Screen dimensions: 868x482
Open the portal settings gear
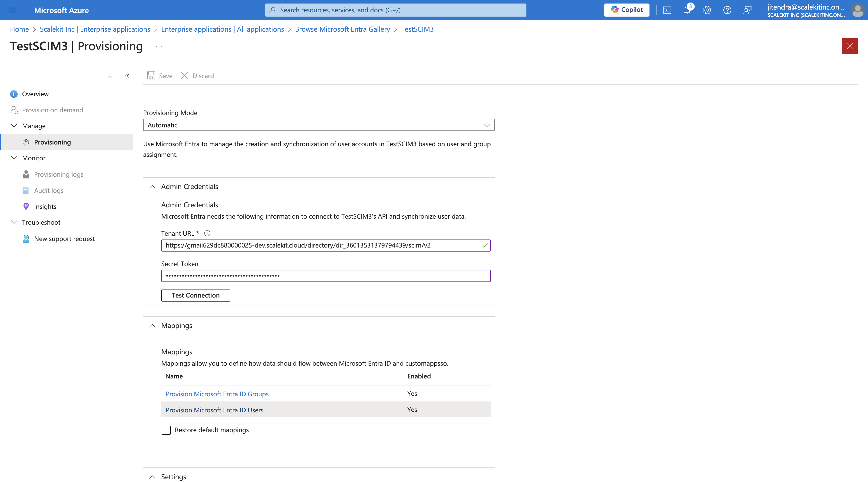pos(707,10)
